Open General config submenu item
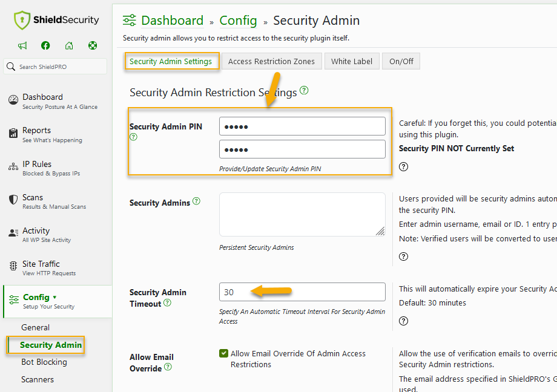557x392 pixels. pyautogui.click(x=36, y=327)
